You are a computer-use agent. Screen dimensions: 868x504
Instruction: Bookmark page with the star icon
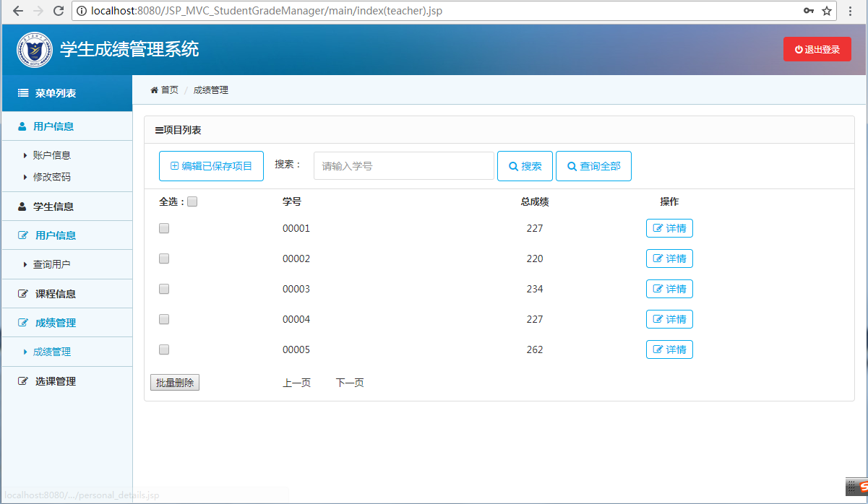[x=827, y=11]
